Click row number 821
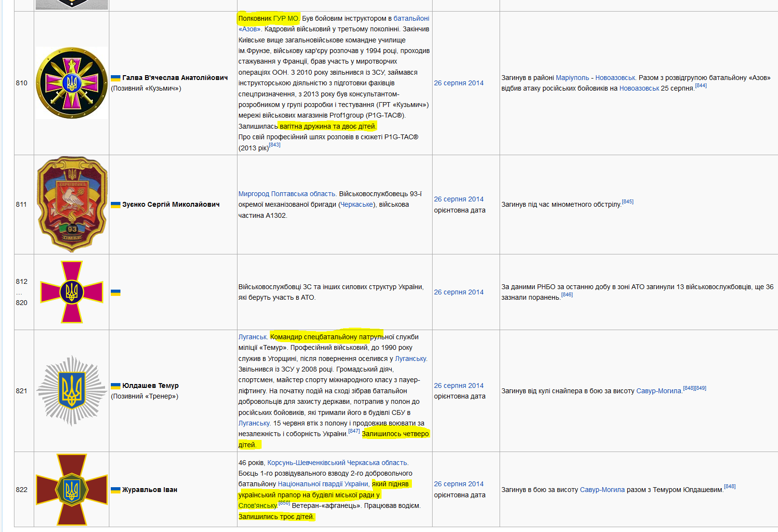Image resolution: width=778 pixels, height=532 pixels. coord(22,391)
